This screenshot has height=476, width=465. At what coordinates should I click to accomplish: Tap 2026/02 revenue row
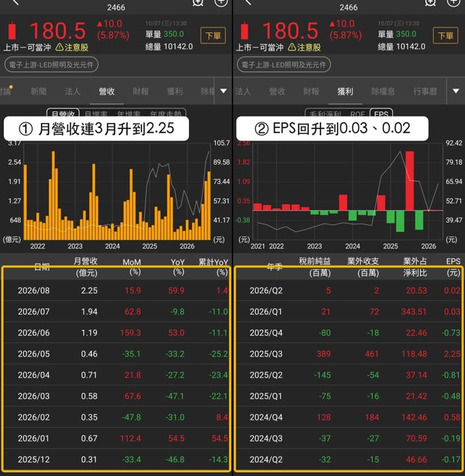pos(117,417)
